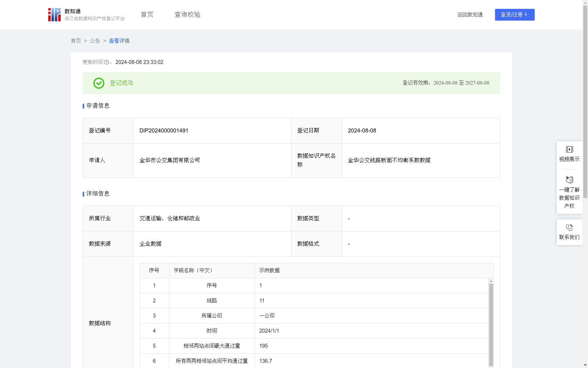588x368 pixels.
Task: Open the 视频展示 video icon
Action: [x=569, y=149]
